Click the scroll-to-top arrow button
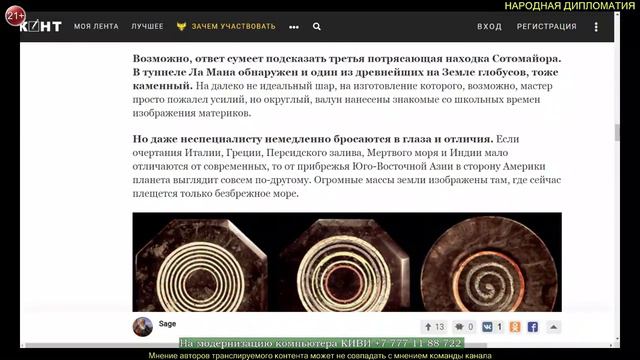The image size is (640, 360). [553, 327]
